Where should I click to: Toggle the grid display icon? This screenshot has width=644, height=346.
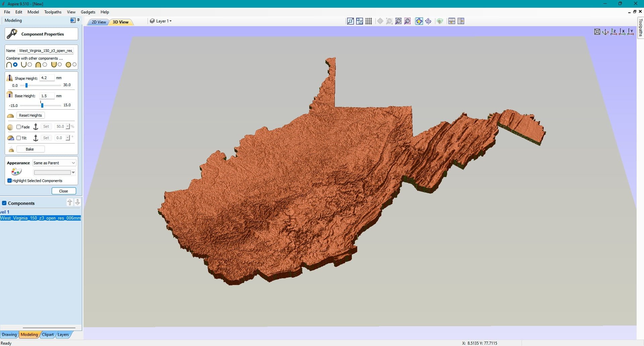click(369, 21)
